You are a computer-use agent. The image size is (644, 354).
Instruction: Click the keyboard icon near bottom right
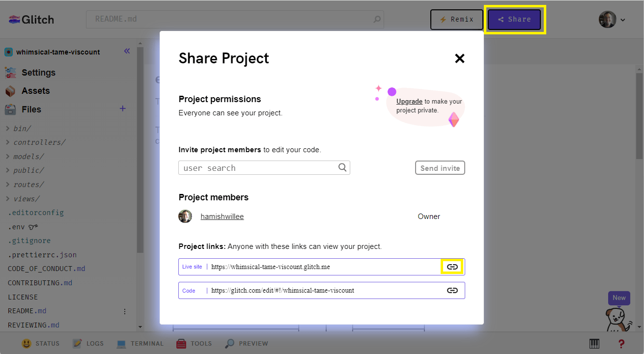click(x=594, y=343)
